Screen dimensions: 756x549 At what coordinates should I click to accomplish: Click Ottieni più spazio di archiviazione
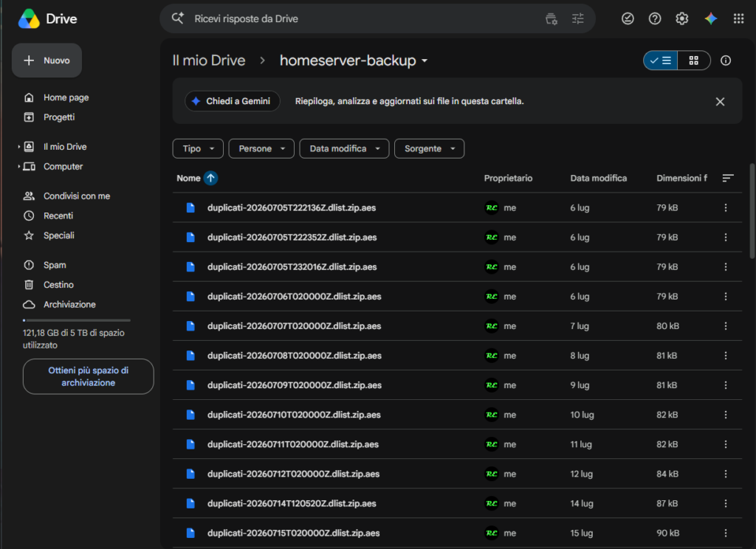point(89,376)
